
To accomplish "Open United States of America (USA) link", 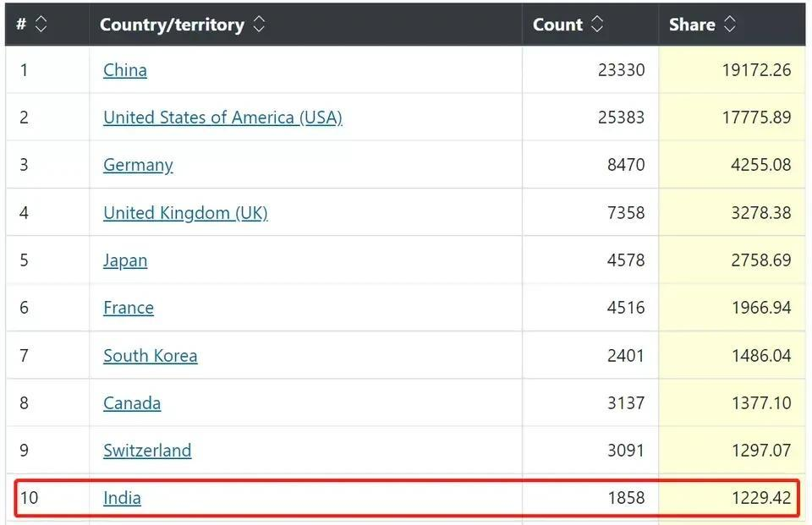I will point(222,118).
